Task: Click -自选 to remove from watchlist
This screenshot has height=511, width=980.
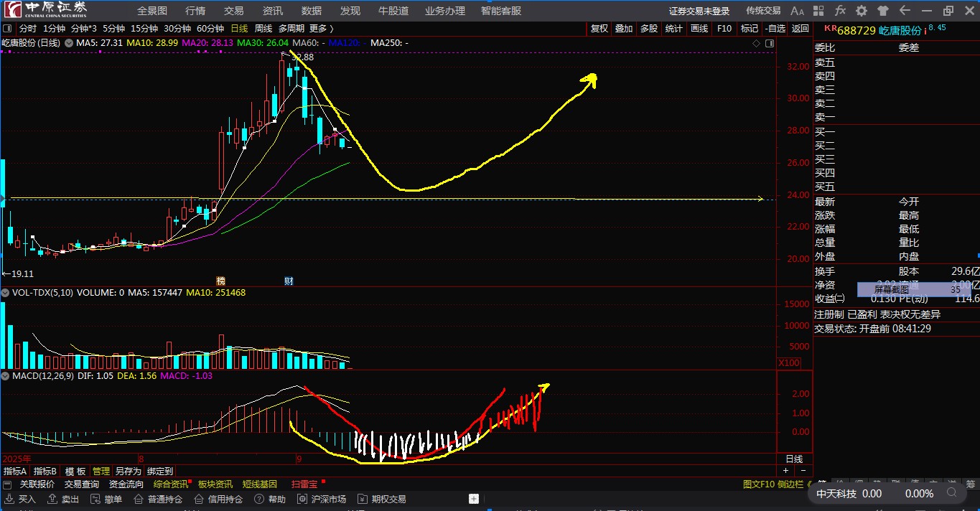Action: coord(775,29)
